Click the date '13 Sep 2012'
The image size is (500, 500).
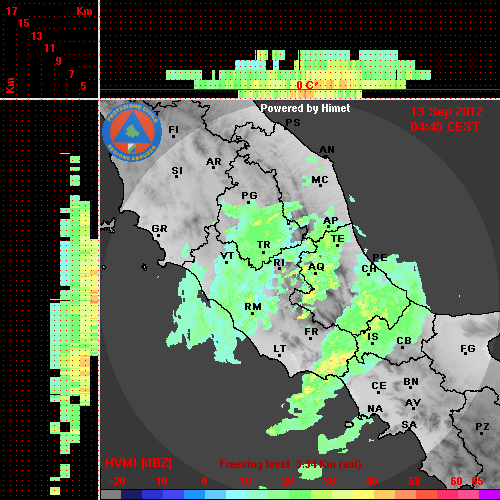(447, 112)
